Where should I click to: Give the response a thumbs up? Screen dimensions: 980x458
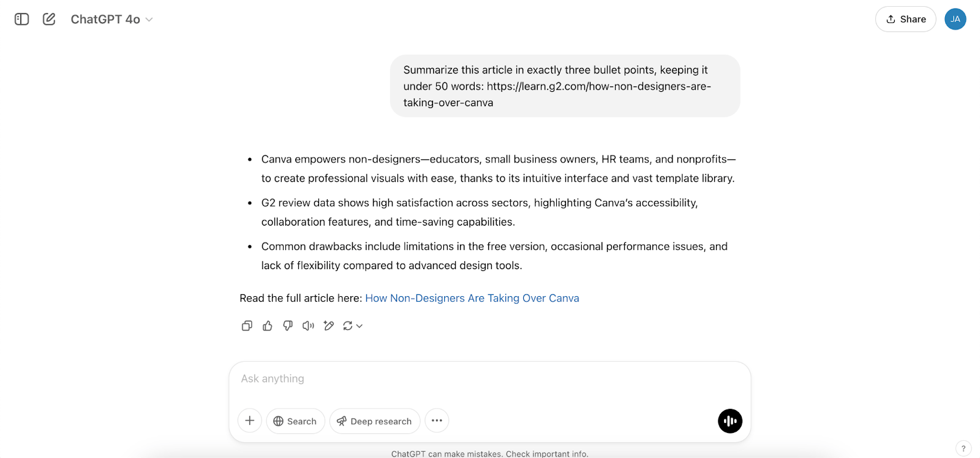[x=267, y=326]
